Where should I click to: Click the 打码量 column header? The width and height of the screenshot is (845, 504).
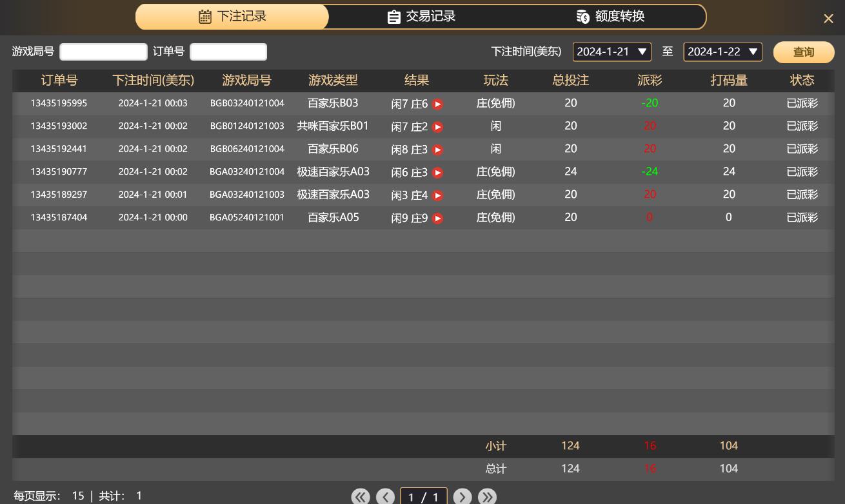click(x=729, y=81)
